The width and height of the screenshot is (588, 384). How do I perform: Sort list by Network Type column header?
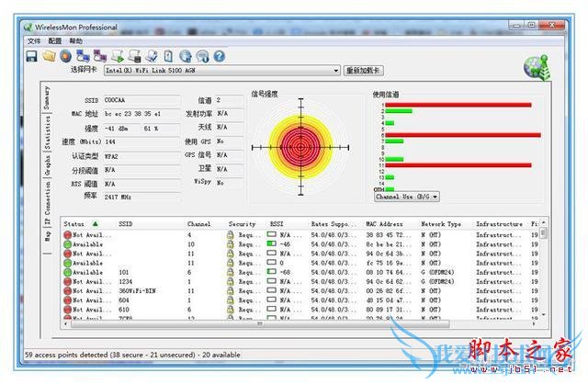pyautogui.click(x=441, y=224)
